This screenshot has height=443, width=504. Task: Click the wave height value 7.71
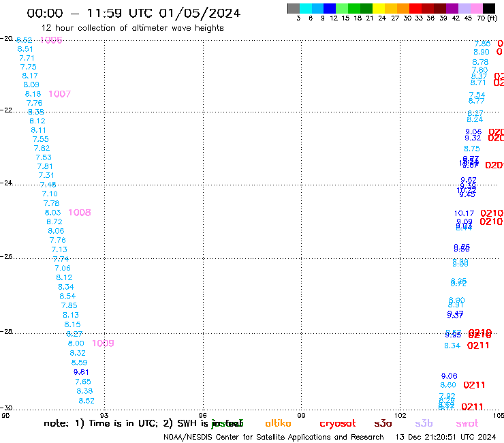27,58
